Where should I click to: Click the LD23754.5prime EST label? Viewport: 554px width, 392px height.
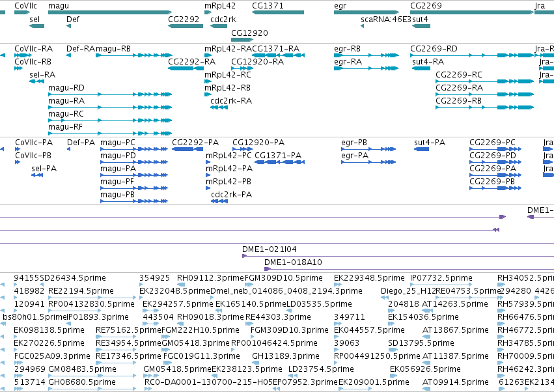click(321, 369)
